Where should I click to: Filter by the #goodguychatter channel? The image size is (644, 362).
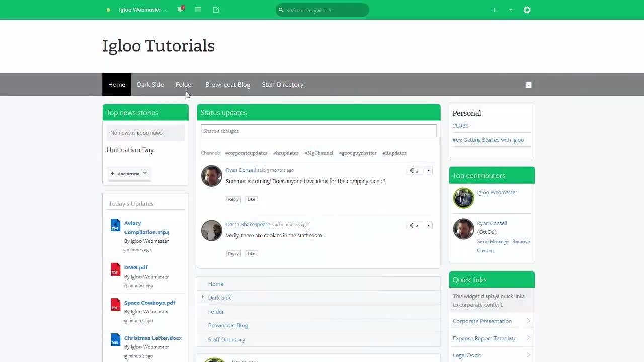coord(358,153)
